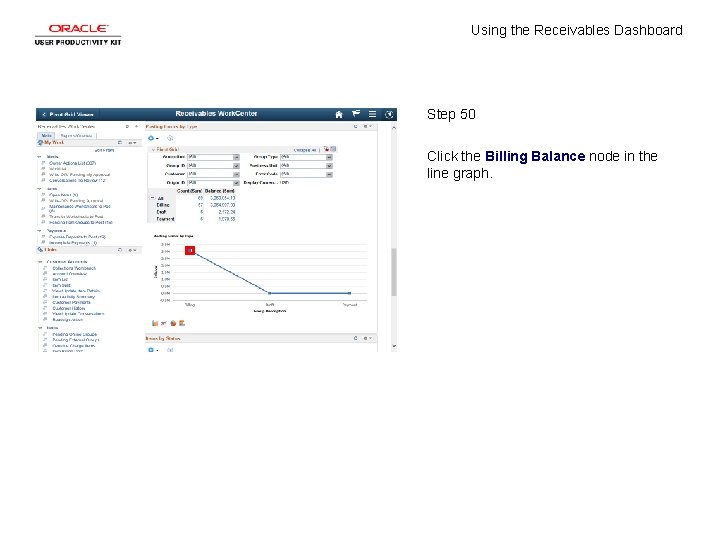Open the pivot grid options gear menu
This screenshot has height=540, width=720.
pos(152,138)
